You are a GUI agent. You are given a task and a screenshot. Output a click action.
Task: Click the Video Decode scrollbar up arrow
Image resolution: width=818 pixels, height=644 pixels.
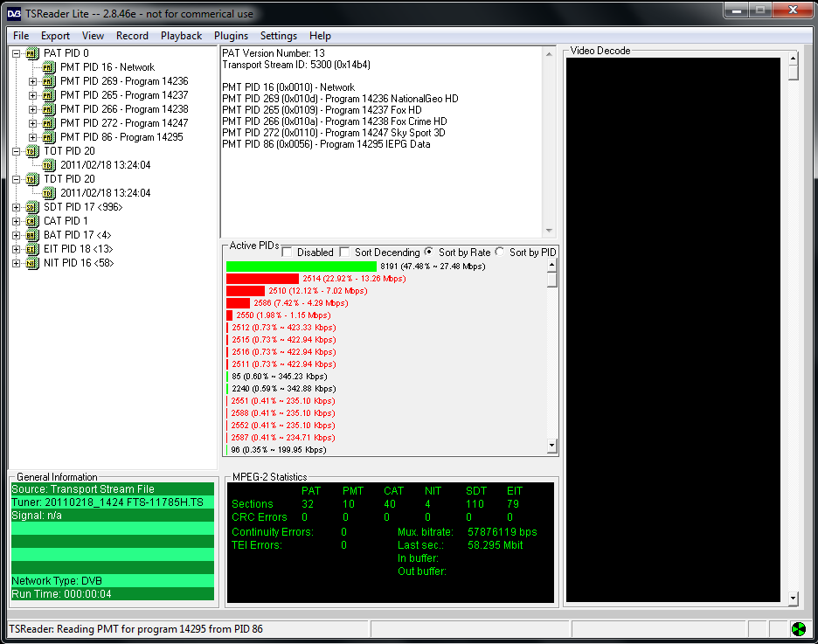pos(793,58)
